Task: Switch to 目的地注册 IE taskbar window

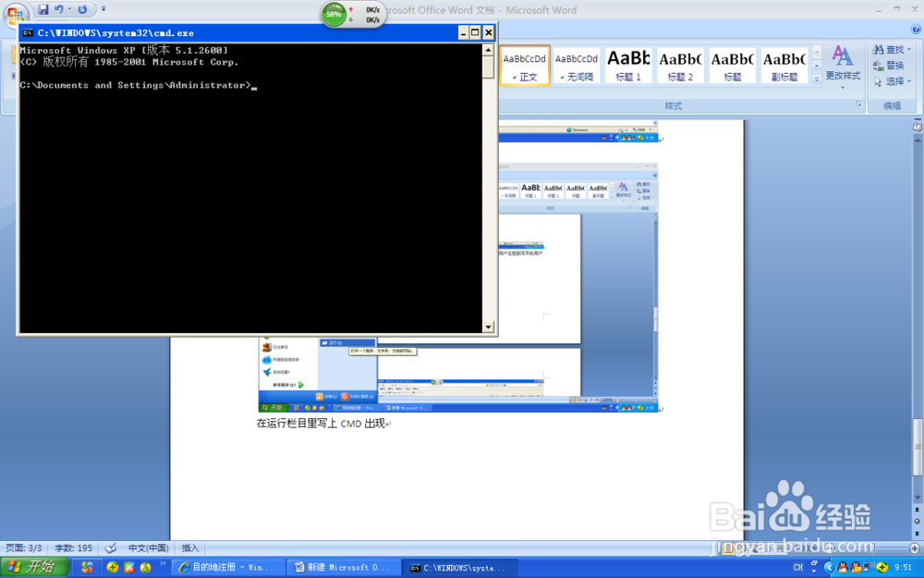Action: point(228,568)
